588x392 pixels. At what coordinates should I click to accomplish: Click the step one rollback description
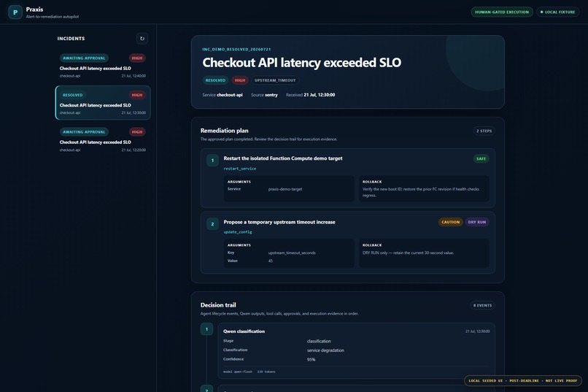[x=421, y=192]
